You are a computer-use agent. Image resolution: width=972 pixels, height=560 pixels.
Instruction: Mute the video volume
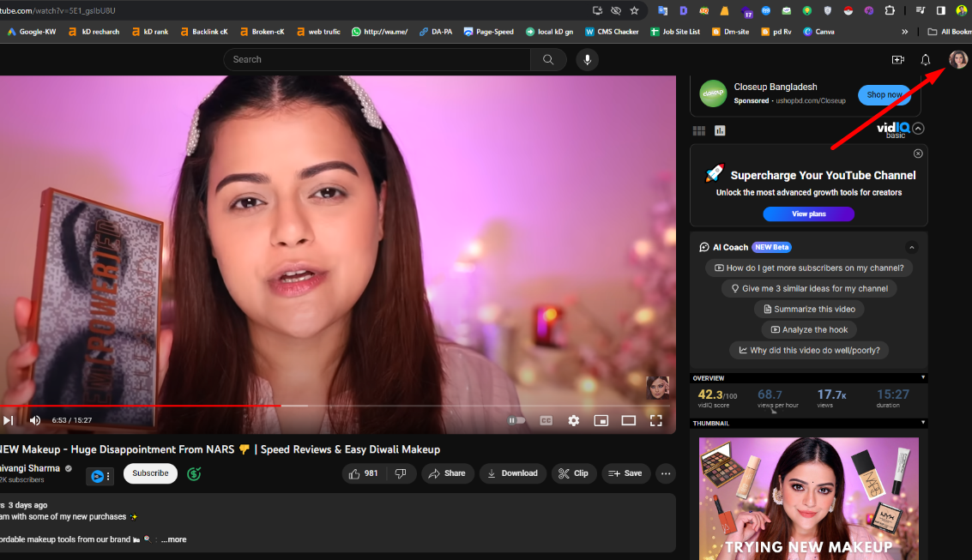(x=35, y=420)
